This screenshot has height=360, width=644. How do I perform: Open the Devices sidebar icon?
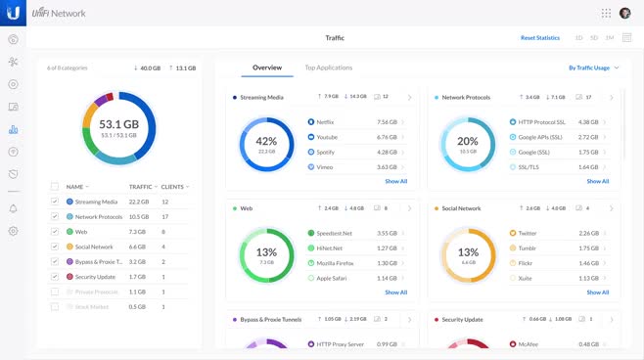(x=13, y=107)
